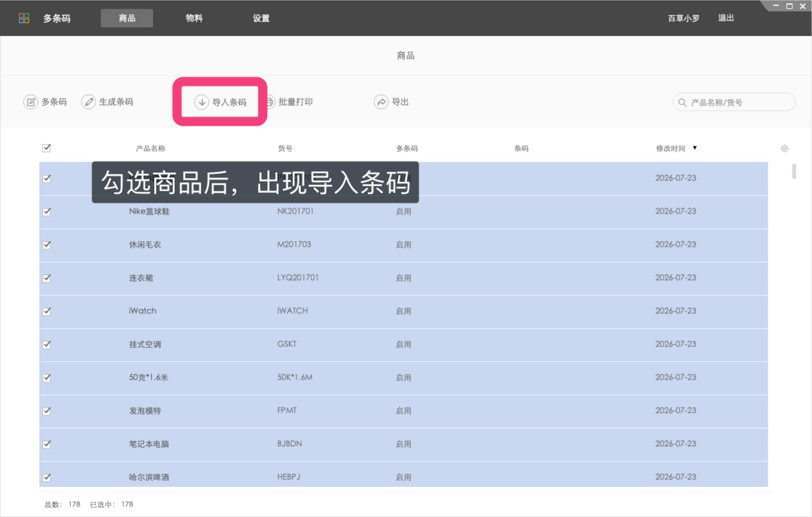Select the 50克*1.6米 product name

(149, 378)
